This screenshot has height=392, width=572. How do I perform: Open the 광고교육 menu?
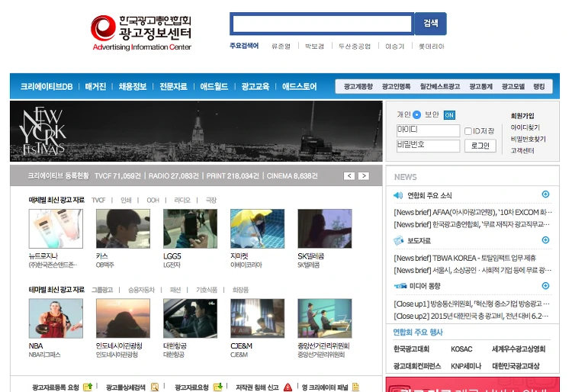point(255,87)
